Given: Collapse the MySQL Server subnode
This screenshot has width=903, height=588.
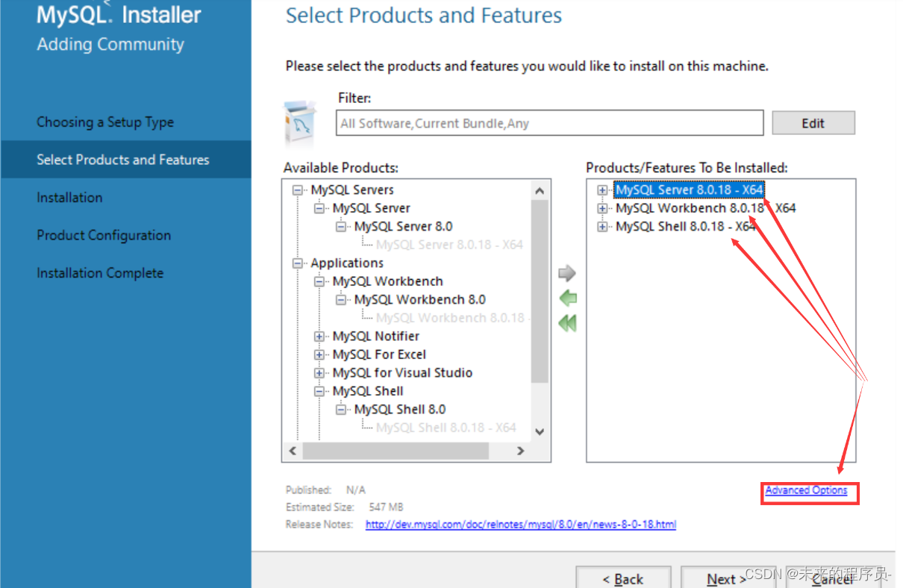Looking at the screenshot, I should 320,208.
